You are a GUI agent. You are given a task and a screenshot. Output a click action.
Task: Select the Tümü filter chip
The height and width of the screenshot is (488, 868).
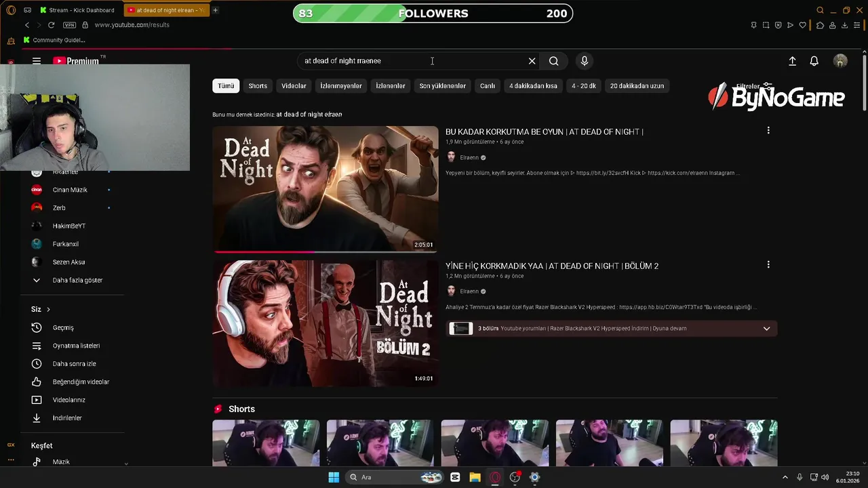click(226, 86)
